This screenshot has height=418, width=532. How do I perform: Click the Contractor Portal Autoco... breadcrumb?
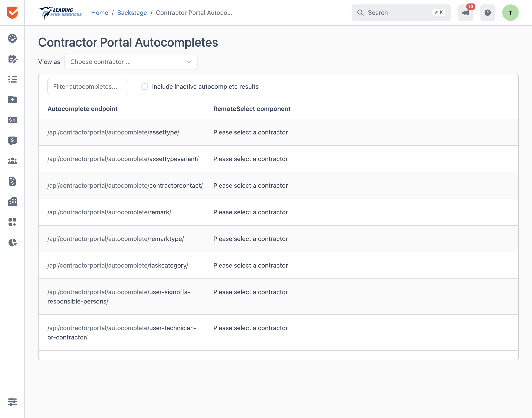(x=194, y=13)
